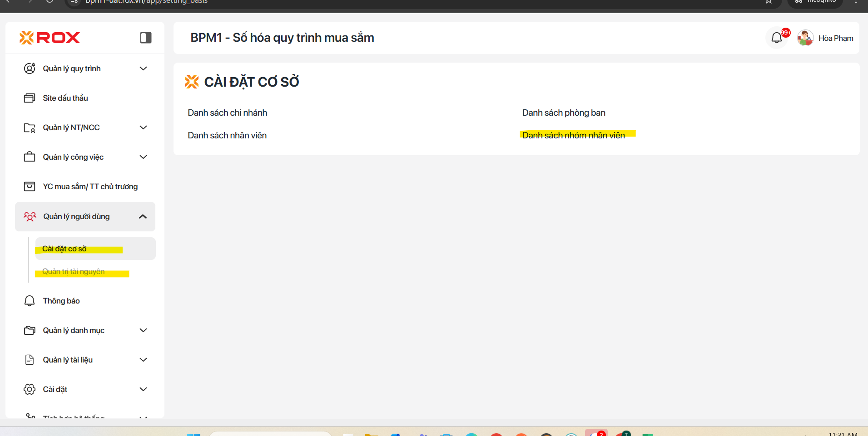Click the ROX logo
Screen dimensions: 868x436
(x=50, y=38)
